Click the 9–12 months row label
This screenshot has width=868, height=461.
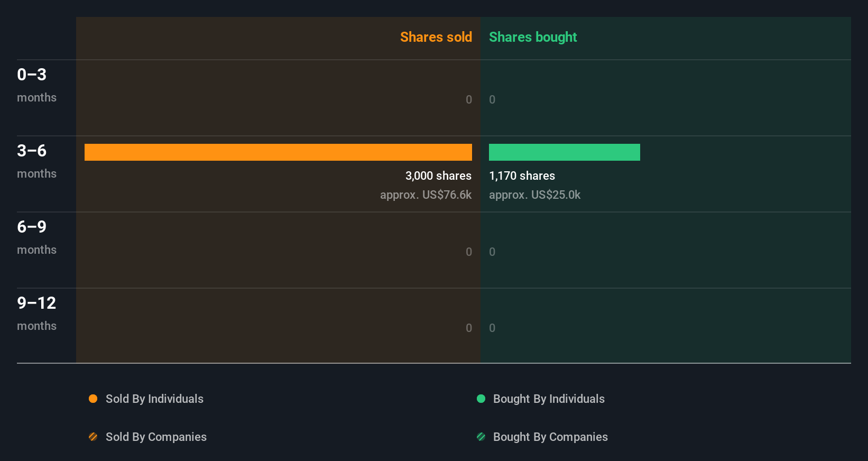36,313
